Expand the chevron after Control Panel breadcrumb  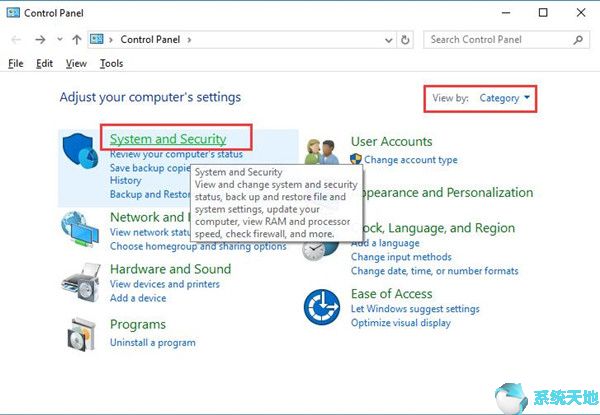click(189, 40)
